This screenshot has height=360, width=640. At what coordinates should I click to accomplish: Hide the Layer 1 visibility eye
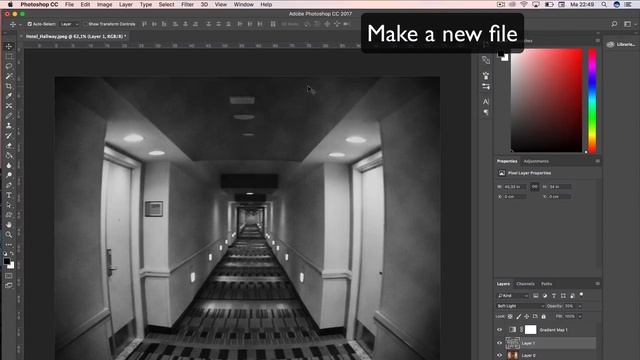(500, 343)
